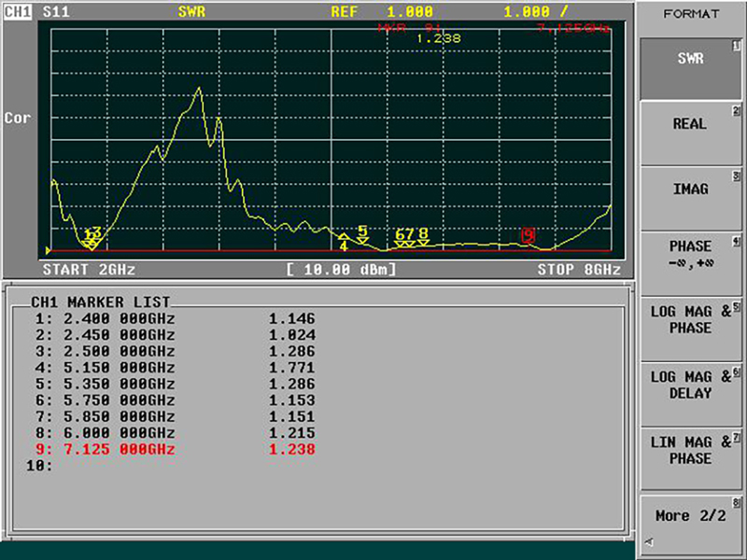Select marker row 6: 5.750 GHz
The width and height of the screenshot is (747, 560).
click(175, 400)
